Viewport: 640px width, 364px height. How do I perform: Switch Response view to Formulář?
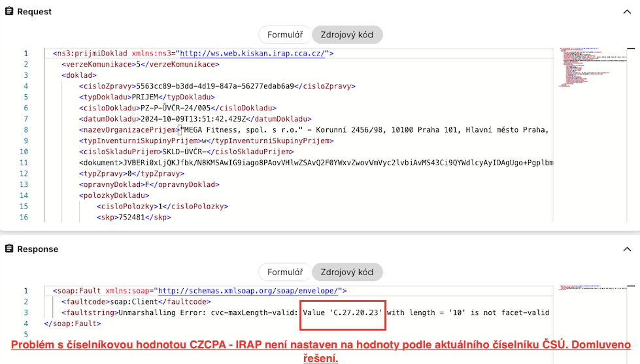pos(284,272)
